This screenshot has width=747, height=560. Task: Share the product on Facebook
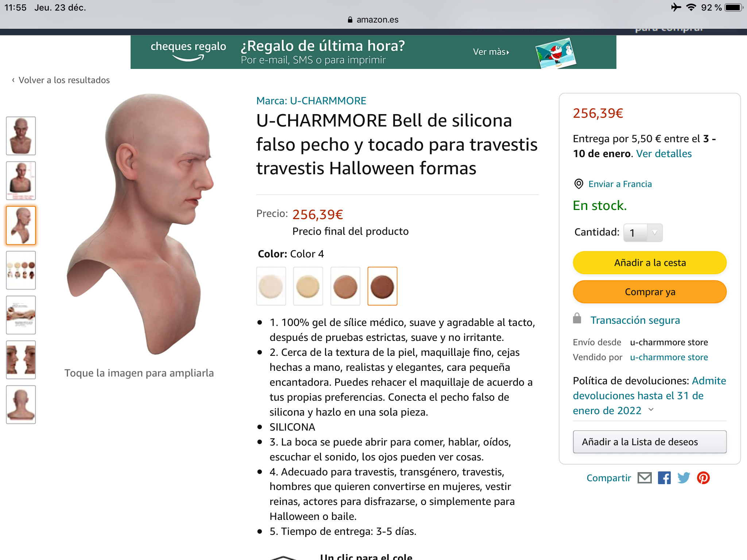pyautogui.click(x=664, y=478)
